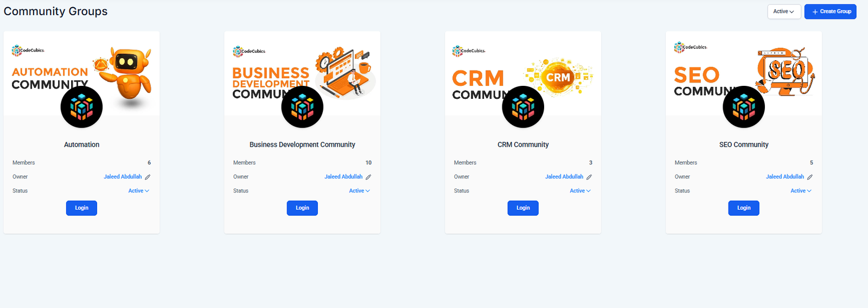Select the SEO Community circular cube avatar
This screenshot has height=308, width=868.
click(744, 107)
